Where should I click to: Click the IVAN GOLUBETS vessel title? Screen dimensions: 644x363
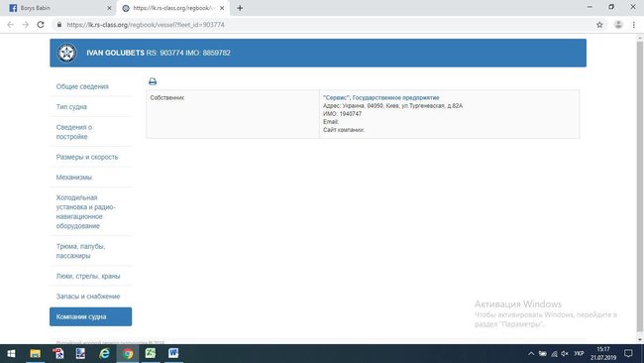[115, 53]
